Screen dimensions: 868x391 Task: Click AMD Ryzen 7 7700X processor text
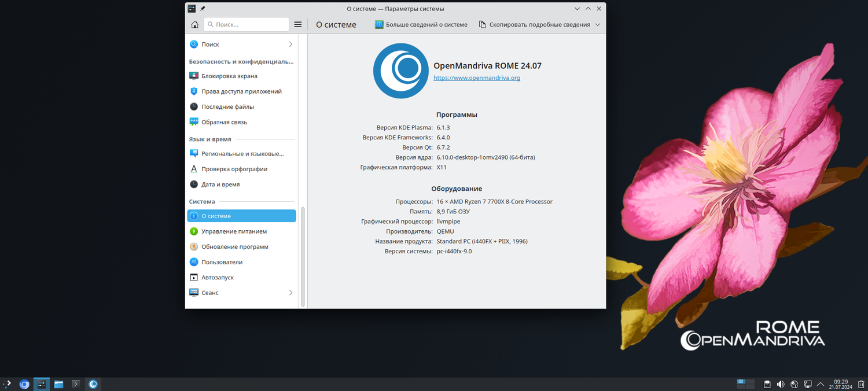pos(495,202)
